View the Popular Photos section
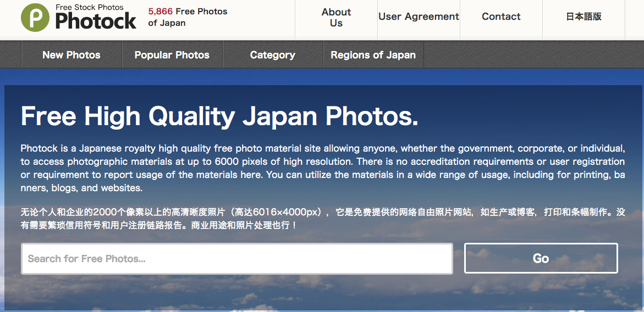 [x=172, y=55]
